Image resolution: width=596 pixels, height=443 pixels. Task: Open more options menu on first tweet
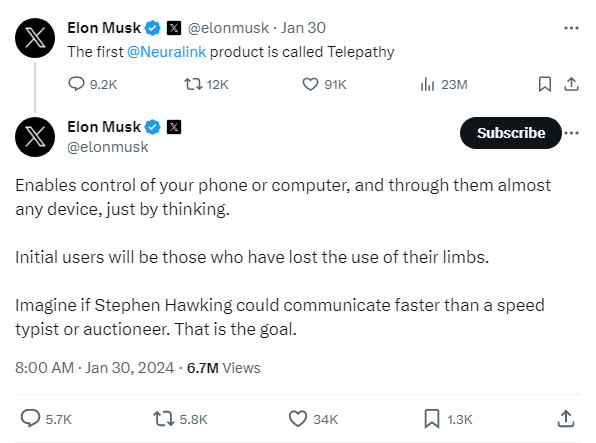pyautogui.click(x=571, y=28)
